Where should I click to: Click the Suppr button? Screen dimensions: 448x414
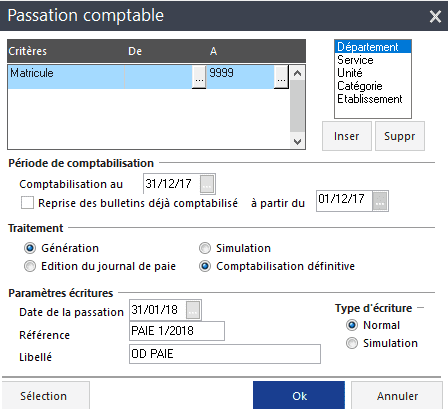(400, 136)
